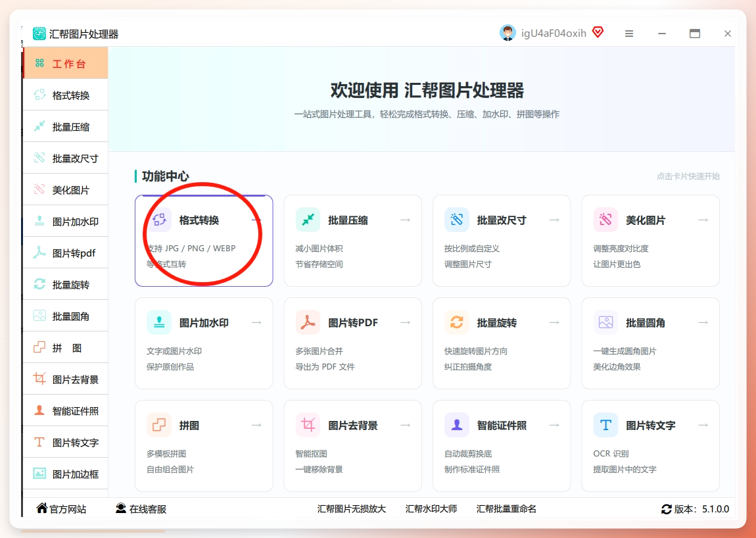Click the 自动裁剪换底 description text

(x=468, y=454)
